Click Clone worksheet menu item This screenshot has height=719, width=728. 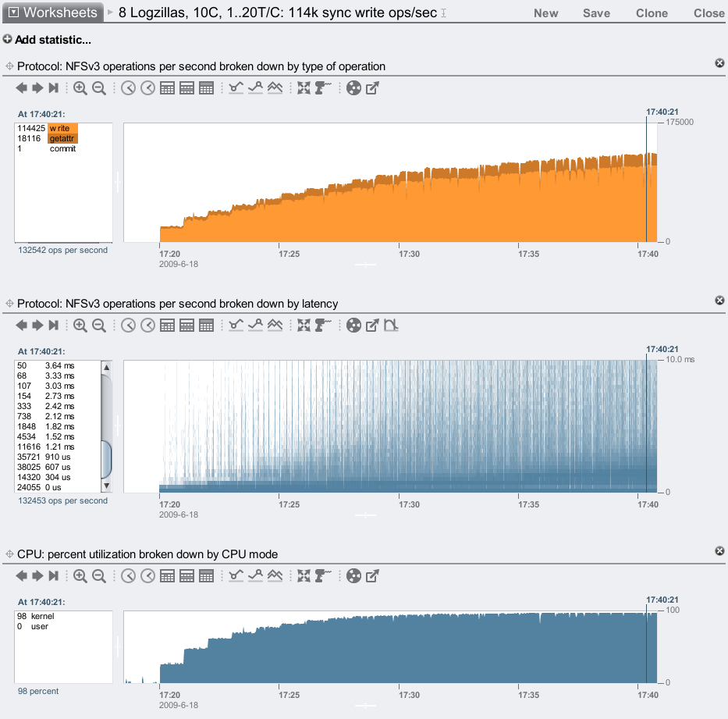point(651,13)
